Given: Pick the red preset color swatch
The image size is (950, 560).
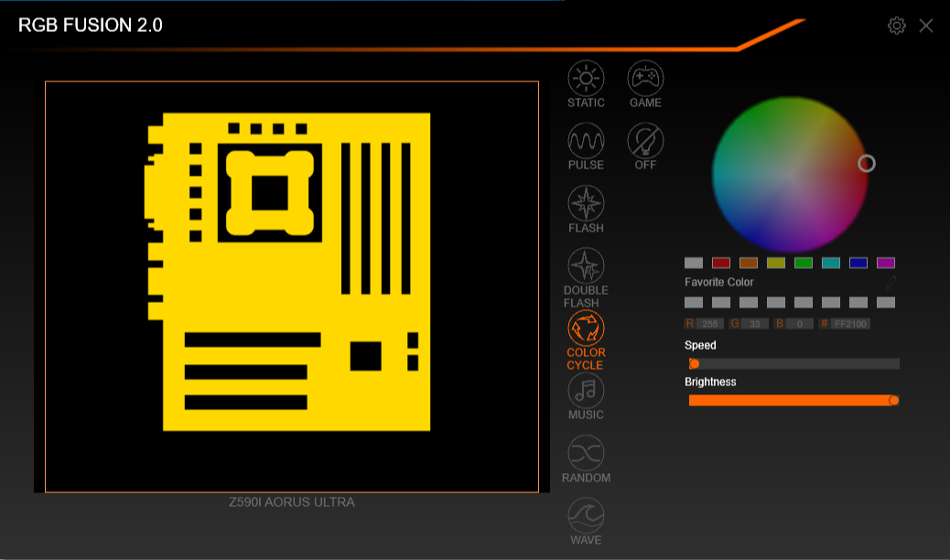Looking at the screenshot, I should point(721,263).
